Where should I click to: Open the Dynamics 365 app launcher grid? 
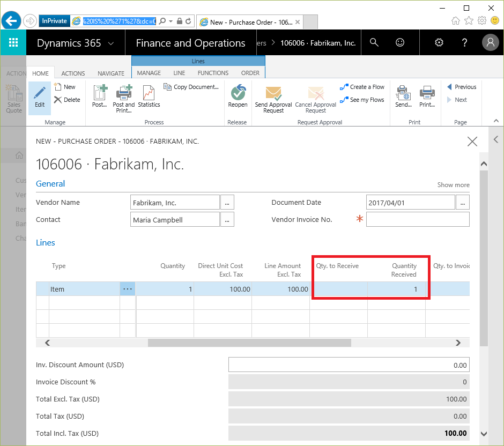(13, 42)
